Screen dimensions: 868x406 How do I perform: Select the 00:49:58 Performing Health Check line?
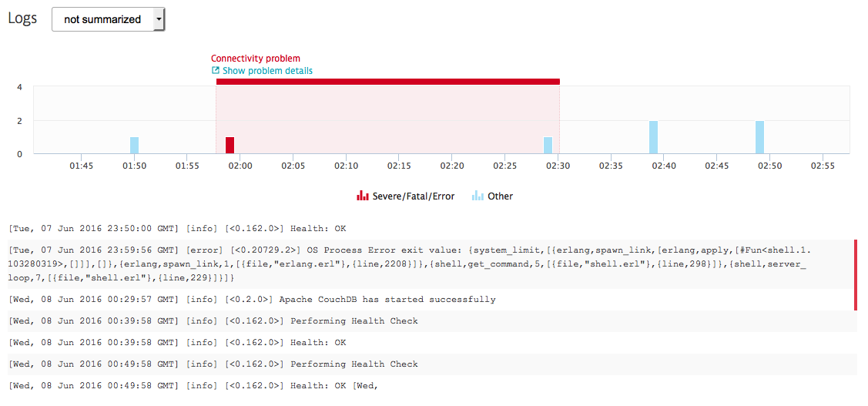point(432,364)
